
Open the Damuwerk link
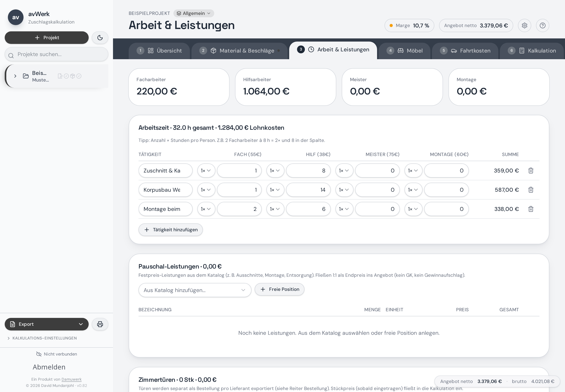71,379
